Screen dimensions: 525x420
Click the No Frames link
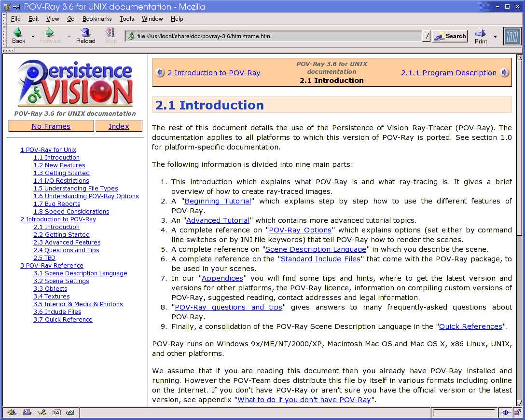(x=51, y=126)
